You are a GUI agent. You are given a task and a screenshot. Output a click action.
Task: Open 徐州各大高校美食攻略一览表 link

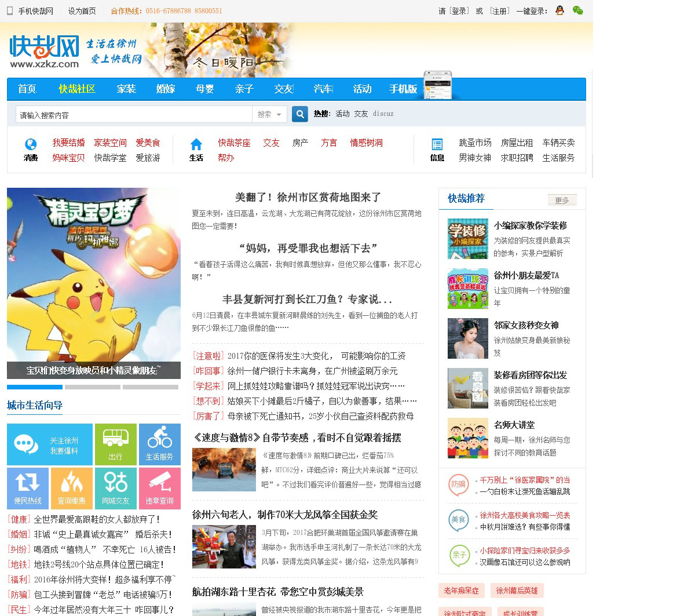tap(525, 515)
